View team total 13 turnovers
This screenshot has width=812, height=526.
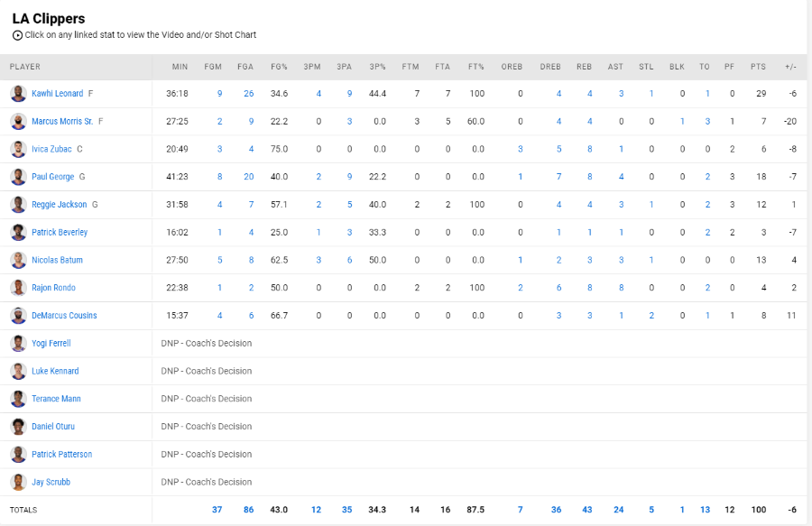point(705,510)
